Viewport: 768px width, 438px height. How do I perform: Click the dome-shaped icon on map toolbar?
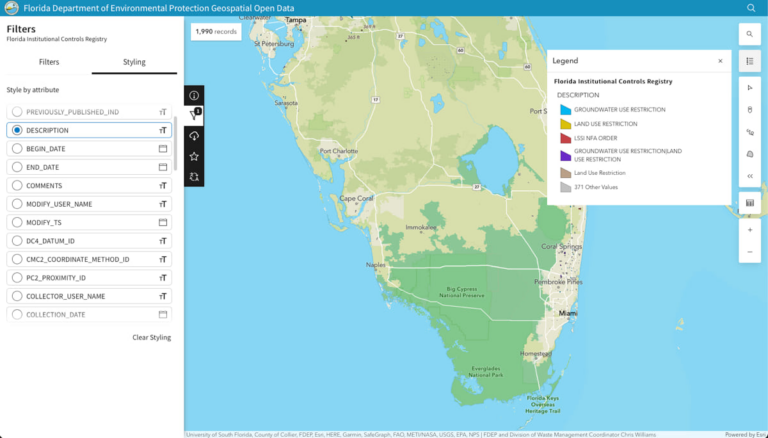click(749, 154)
